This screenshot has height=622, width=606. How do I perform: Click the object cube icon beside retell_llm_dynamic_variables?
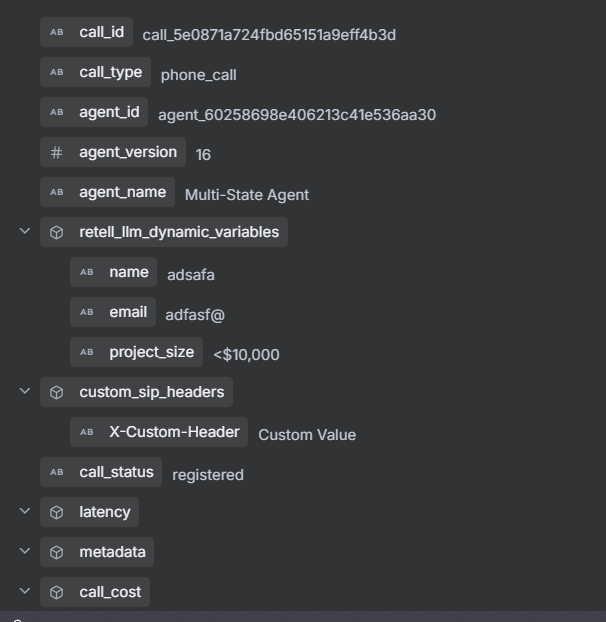click(57, 232)
